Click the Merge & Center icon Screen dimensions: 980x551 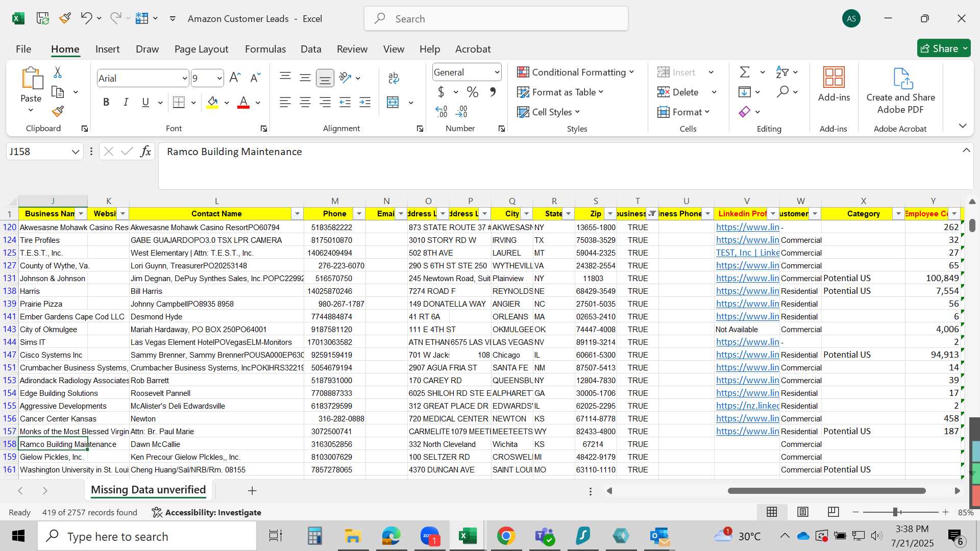393,102
